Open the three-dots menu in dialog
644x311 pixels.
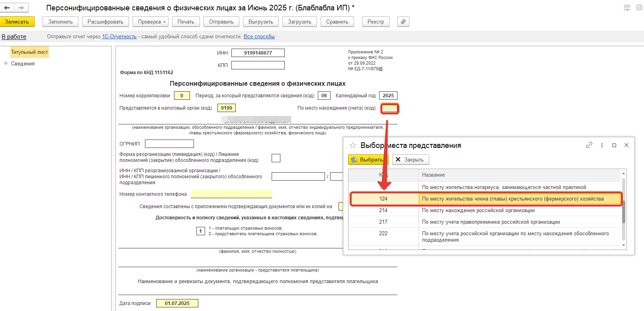coord(602,146)
